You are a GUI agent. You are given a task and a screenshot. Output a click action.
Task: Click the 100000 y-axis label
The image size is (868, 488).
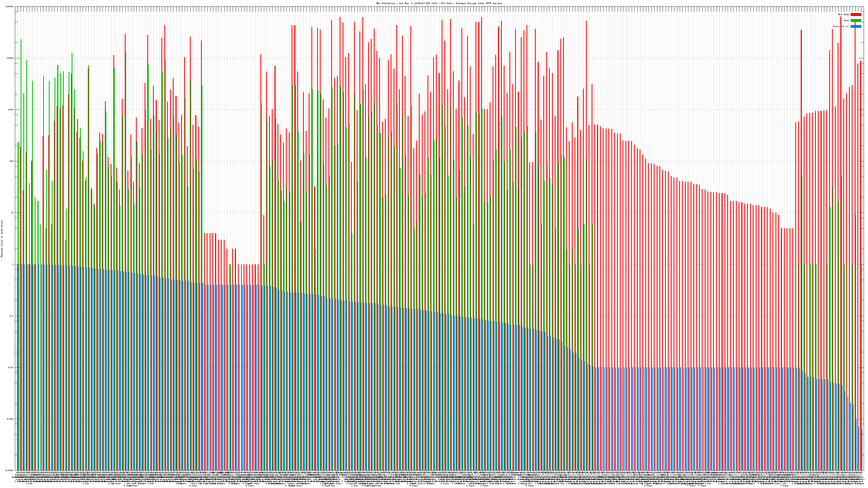10,7
